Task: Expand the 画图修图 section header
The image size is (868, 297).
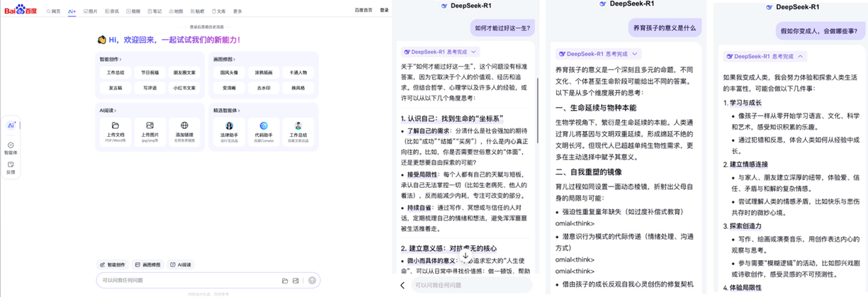Action: click(225, 60)
